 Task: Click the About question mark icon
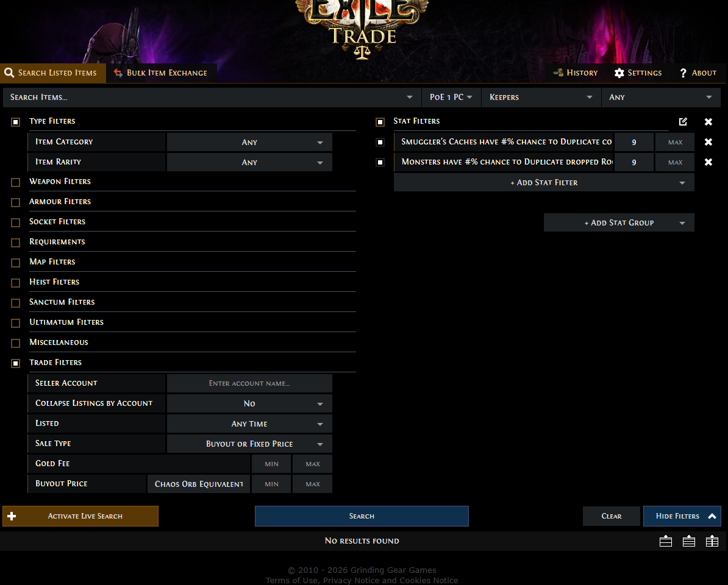(x=683, y=73)
